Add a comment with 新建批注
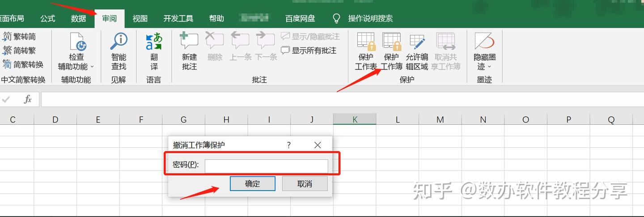This screenshot has height=217, width=644. (189, 51)
